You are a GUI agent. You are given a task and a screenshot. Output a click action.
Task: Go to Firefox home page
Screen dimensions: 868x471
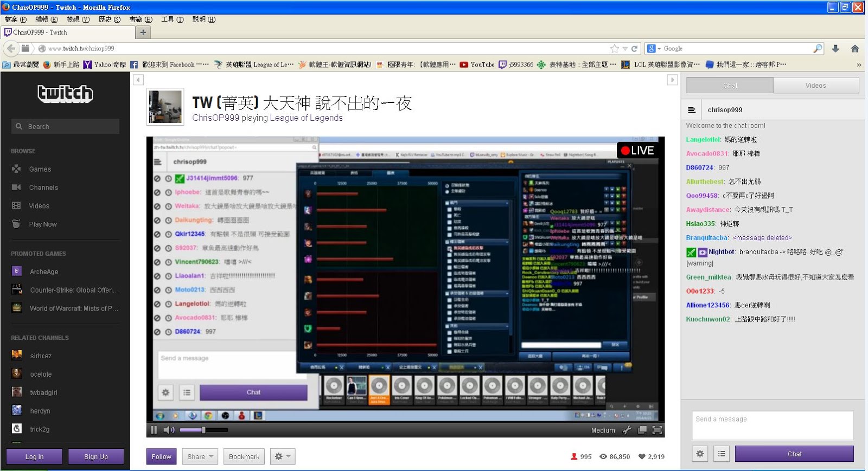click(855, 48)
